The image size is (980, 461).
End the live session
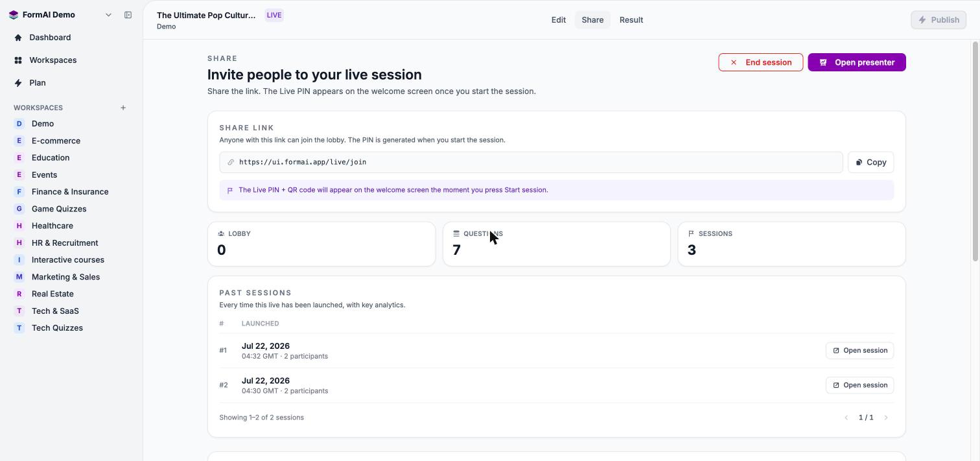click(761, 62)
